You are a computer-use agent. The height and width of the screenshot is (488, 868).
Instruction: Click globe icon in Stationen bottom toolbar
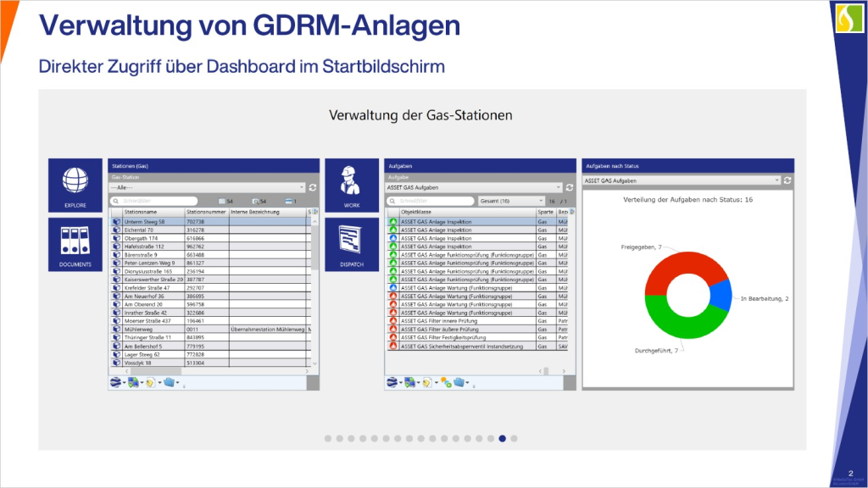pyautogui.click(x=116, y=382)
